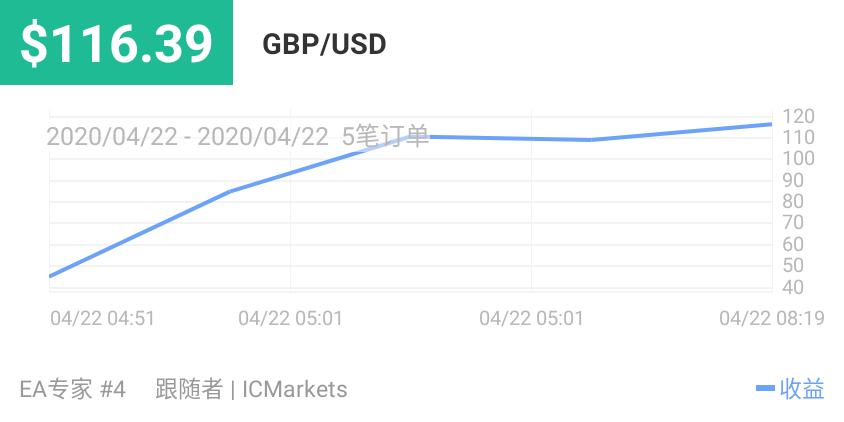Viewport: 844px width, 422px height.
Task: Click the 120 value on the y-axis
Action: click(799, 116)
